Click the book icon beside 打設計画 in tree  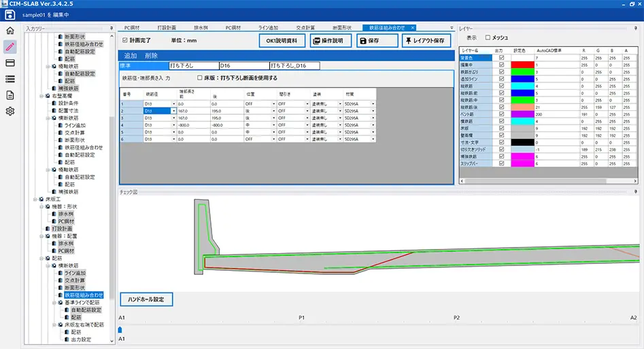48,229
